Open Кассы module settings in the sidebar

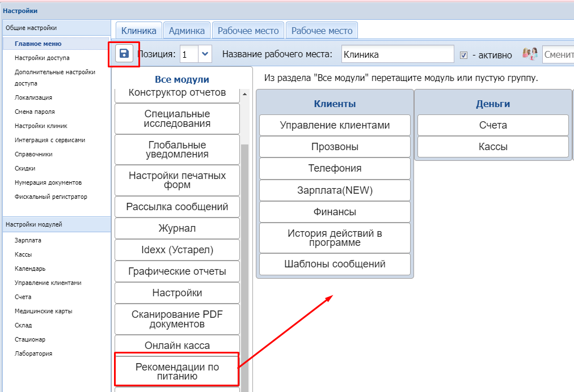point(23,254)
